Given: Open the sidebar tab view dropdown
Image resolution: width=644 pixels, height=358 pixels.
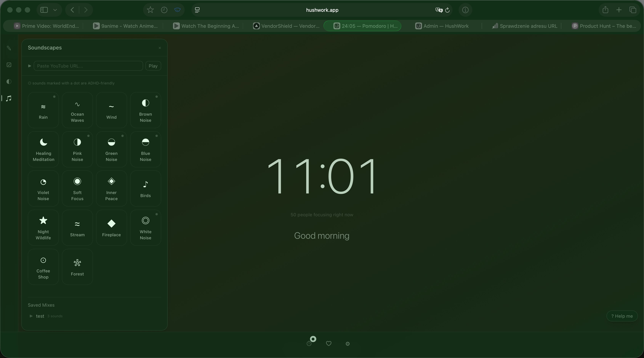Looking at the screenshot, I should [55, 10].
